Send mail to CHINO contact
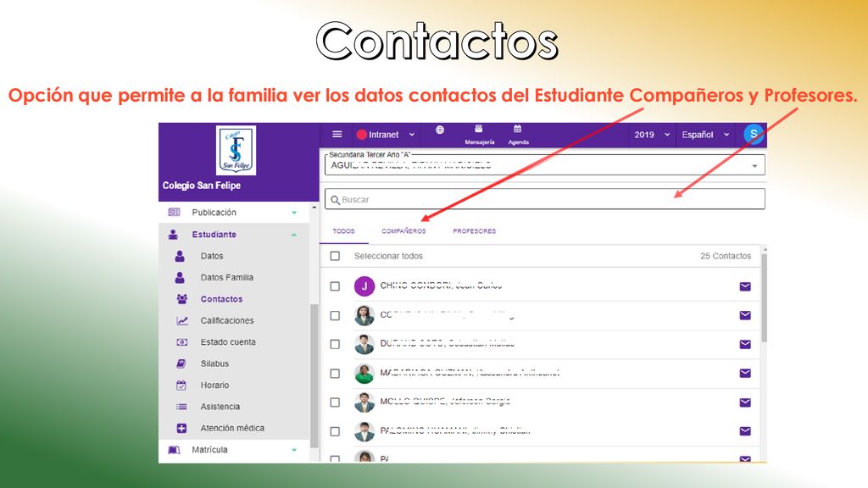868x488 pixels. (745, 286)
